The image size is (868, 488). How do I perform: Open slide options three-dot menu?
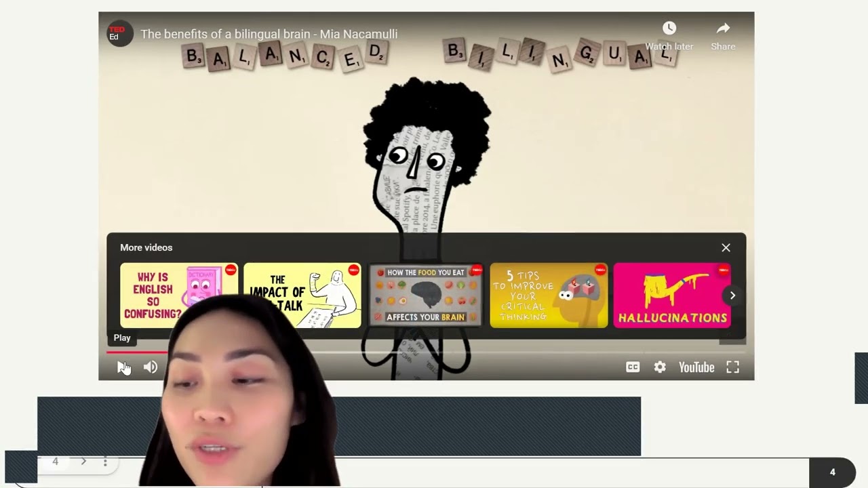click(x=105, y=462)
